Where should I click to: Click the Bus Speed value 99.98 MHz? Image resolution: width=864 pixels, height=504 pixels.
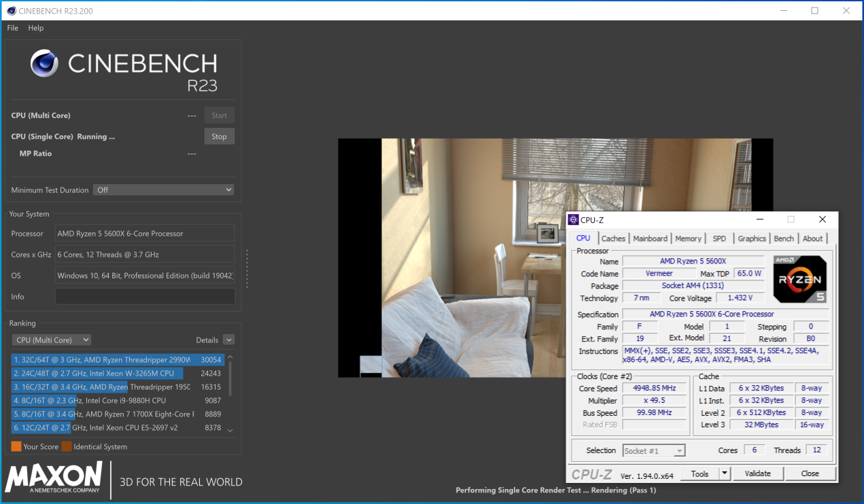click(654, 412)
